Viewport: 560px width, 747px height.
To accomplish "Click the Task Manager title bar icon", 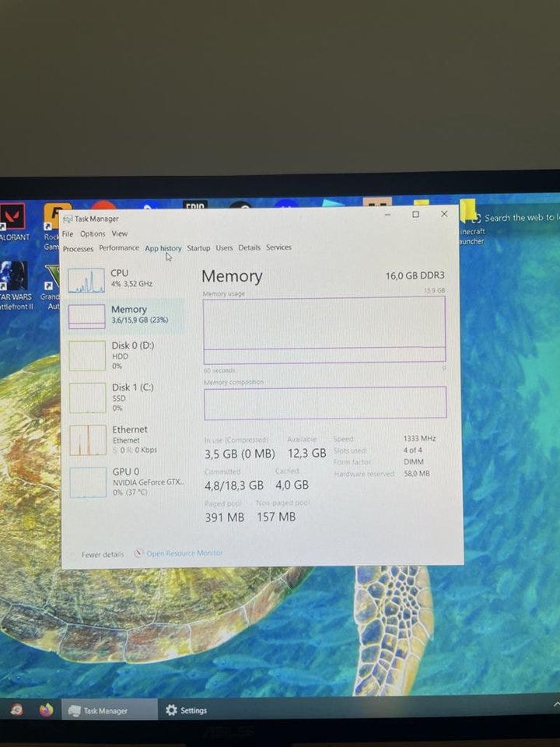I will point(68,219).
